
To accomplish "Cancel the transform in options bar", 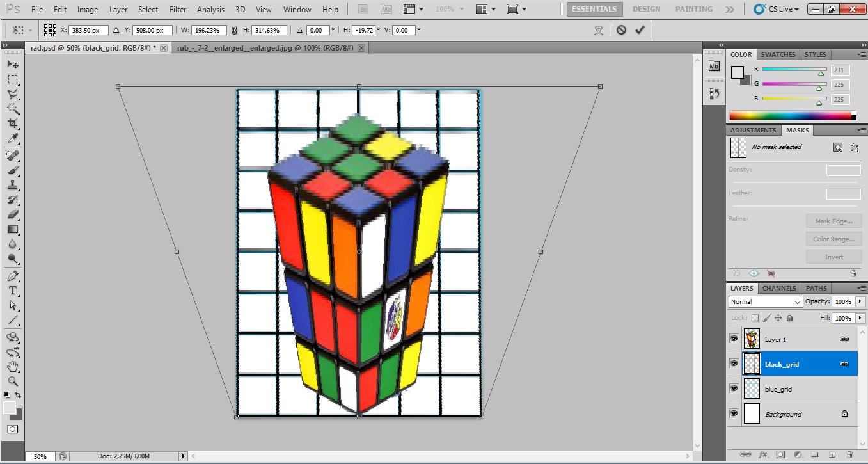I will pyautogui.click(x=621, y=30).
